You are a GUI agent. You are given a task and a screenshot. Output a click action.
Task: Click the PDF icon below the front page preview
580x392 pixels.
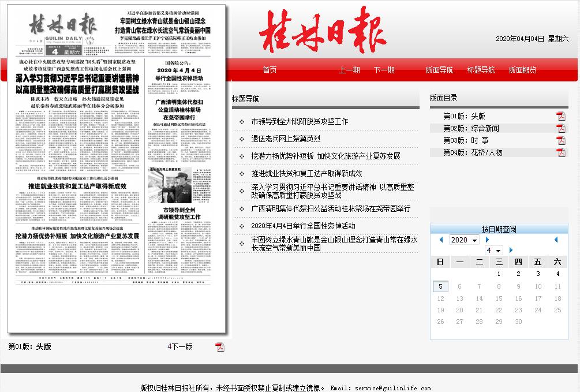click(219, 346)
